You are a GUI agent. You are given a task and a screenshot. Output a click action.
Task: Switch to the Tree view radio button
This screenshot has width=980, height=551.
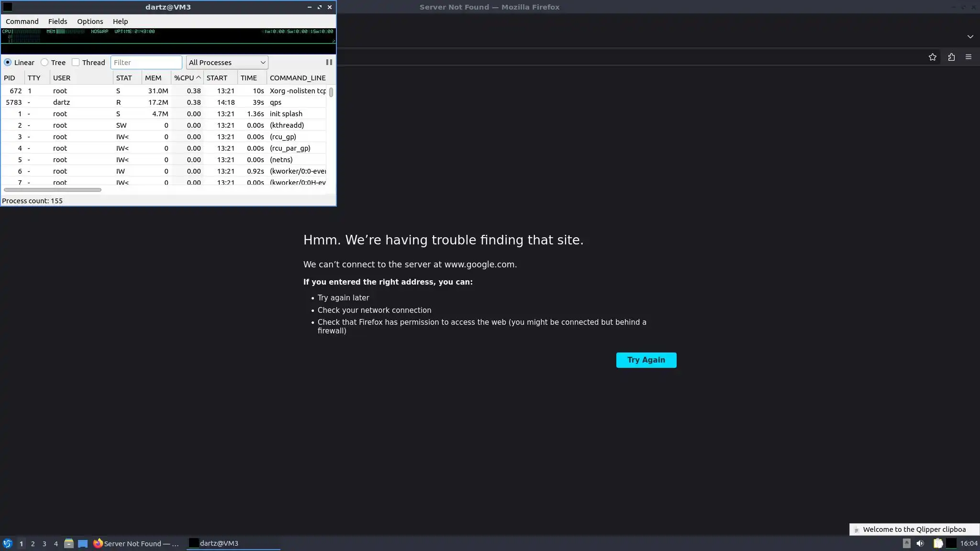click(x=45, y=63)
